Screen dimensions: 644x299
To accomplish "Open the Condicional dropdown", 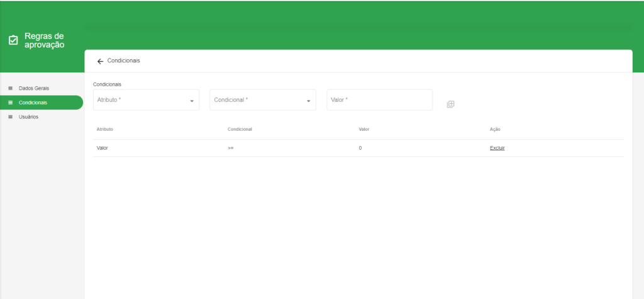I will coord(263,100).
